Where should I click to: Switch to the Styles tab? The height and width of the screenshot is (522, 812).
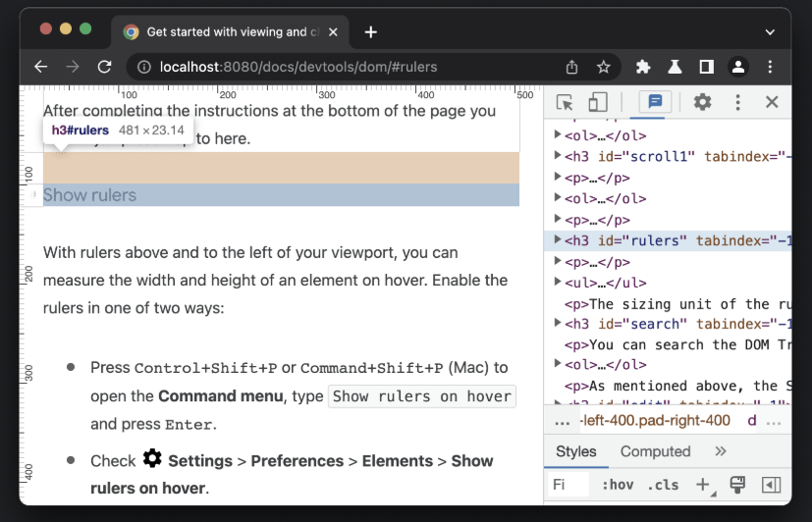[x=575, y=451]
